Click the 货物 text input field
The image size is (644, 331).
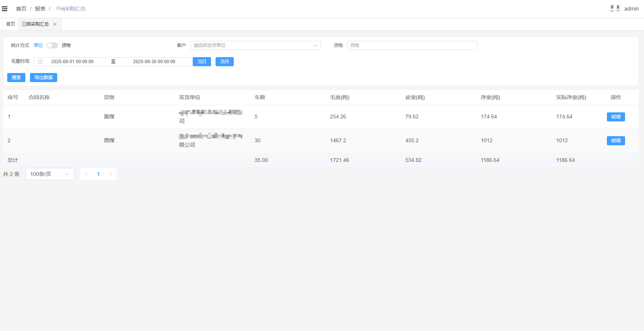(x=412, y=45)
